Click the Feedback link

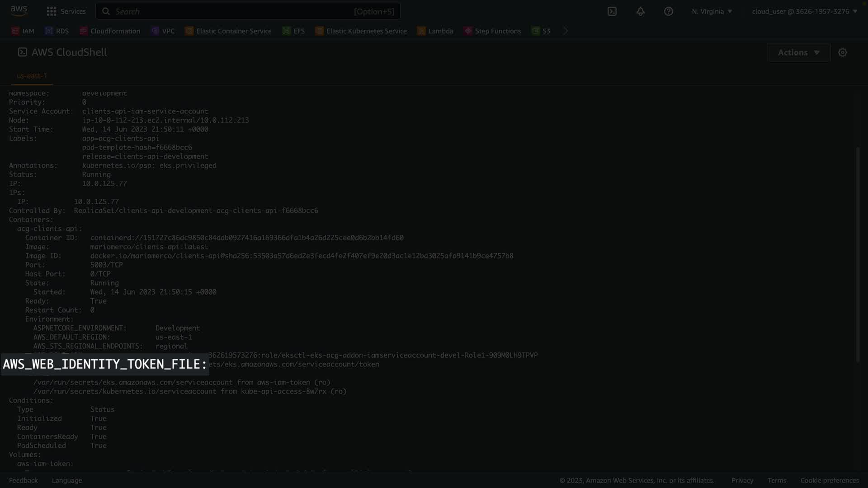(x=24, y=480)
